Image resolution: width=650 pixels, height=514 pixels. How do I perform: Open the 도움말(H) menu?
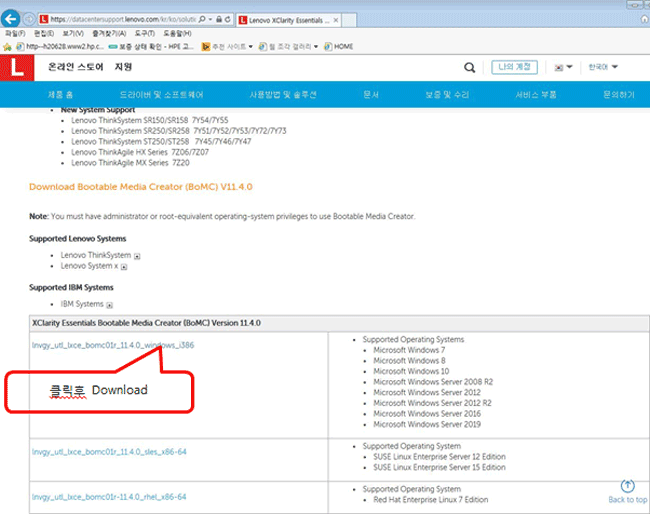click(x=177, y=33)
